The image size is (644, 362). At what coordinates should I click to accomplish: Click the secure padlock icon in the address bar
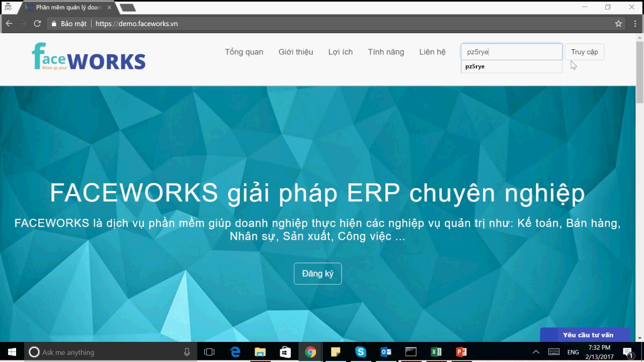(x=54, y=24)
